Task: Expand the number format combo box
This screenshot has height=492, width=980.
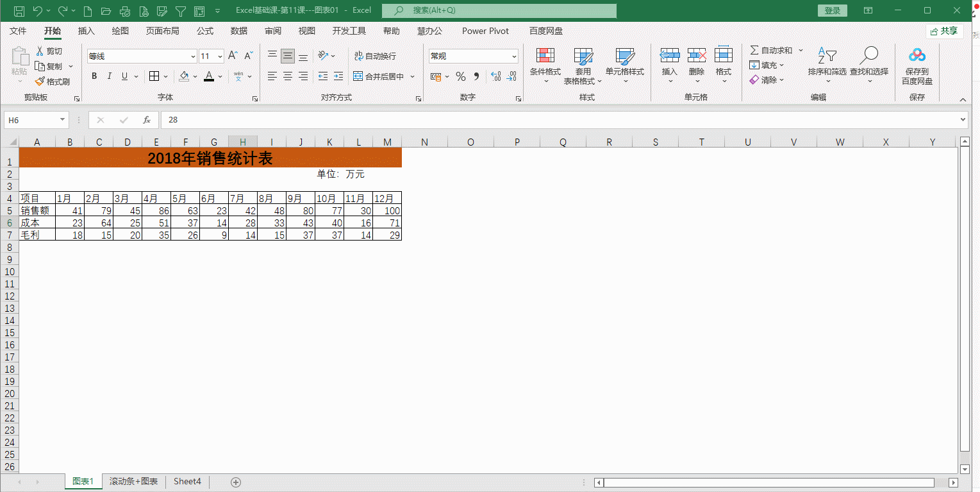Action: (514, 56)
